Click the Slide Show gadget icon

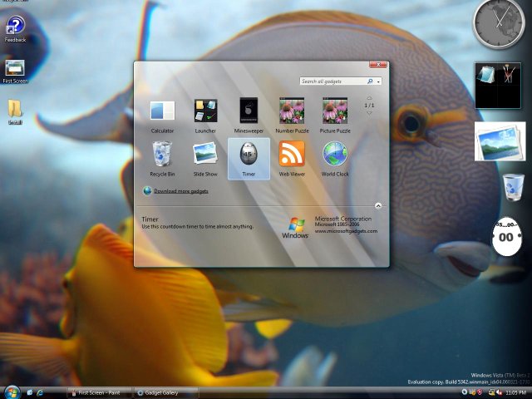[x=205, y=155]
